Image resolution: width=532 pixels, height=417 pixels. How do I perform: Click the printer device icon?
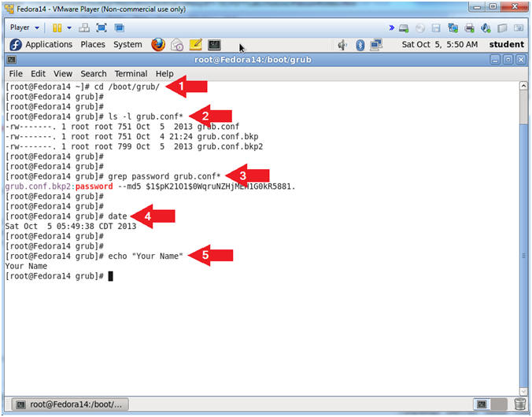pyautogui.click(x=470, y=28)
